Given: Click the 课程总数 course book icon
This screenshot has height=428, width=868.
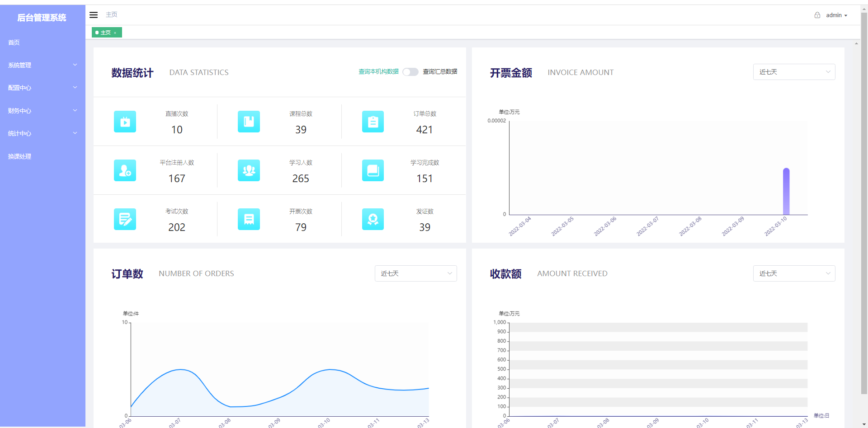Looking at the screenshot, I should (249, 122).
